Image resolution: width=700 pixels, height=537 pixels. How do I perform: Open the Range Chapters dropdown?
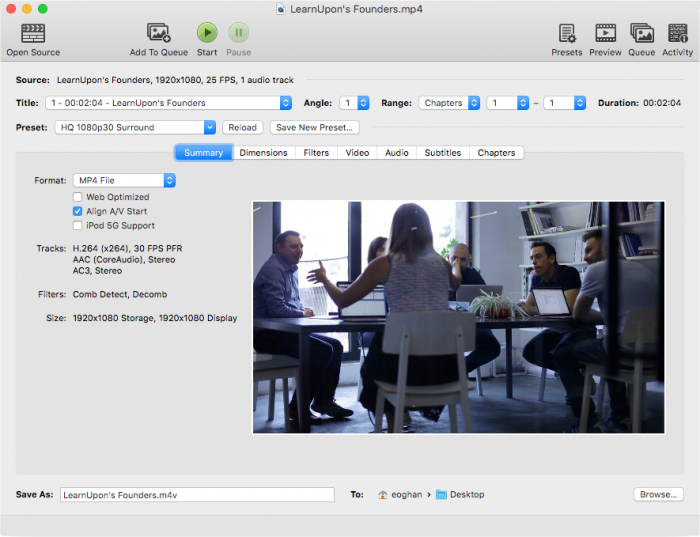[449, 103]
